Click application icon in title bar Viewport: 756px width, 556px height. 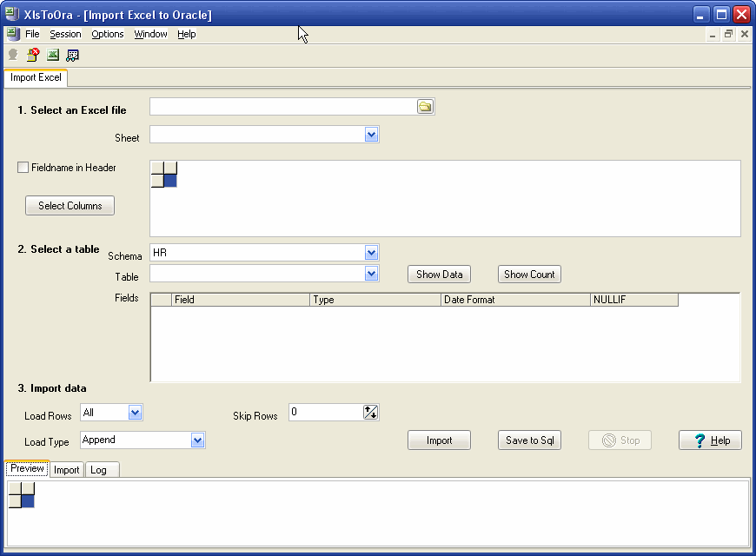click(11, 14)
